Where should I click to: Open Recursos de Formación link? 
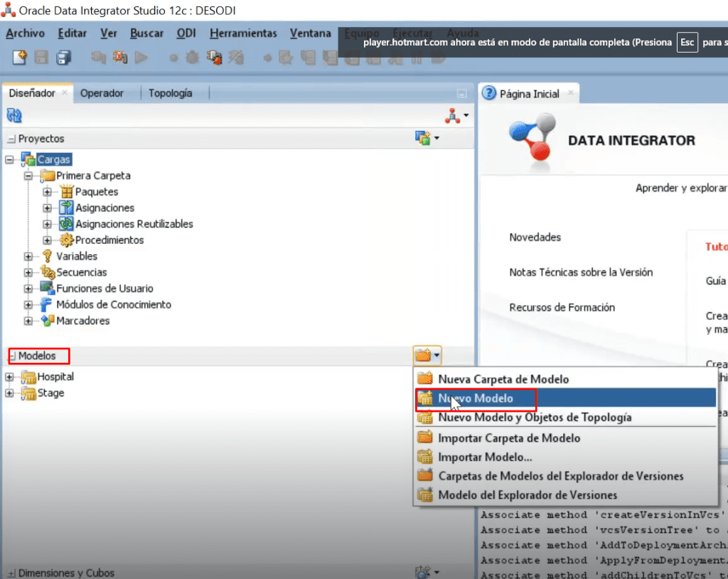tap(562, 307)
